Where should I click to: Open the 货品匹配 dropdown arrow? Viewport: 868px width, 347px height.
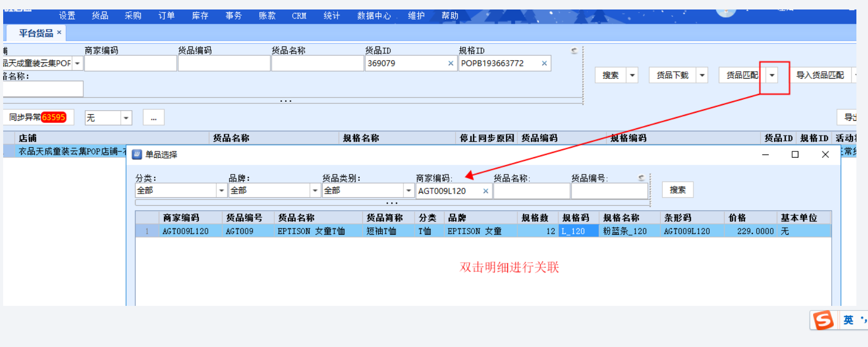tap(772, 75)
